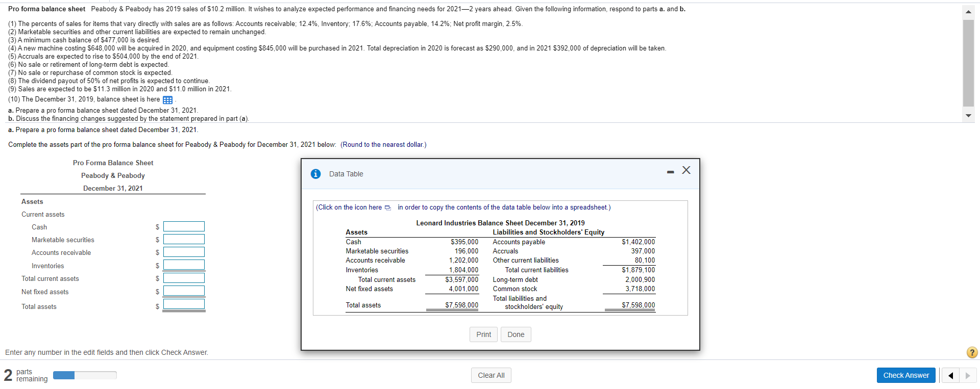This screenshot has height=389, width=980.
Task: Click the 196,000 Marketable securities value
Action: (467, 251)
